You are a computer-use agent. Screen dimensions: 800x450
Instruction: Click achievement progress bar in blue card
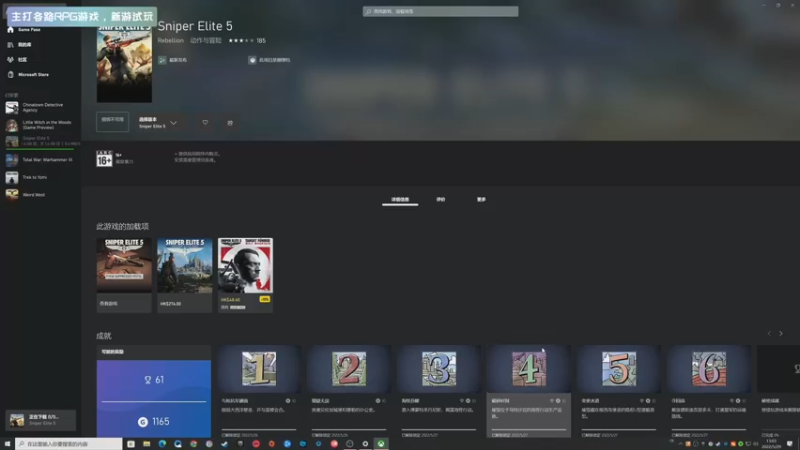pyautogui.click(x=154, y=402)
